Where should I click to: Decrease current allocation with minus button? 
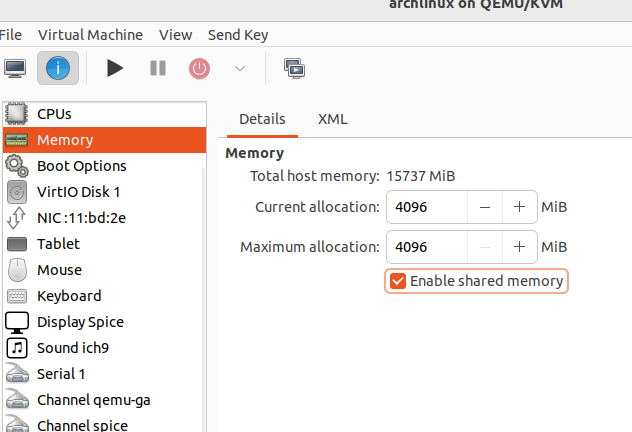click(x=485, y=207)
